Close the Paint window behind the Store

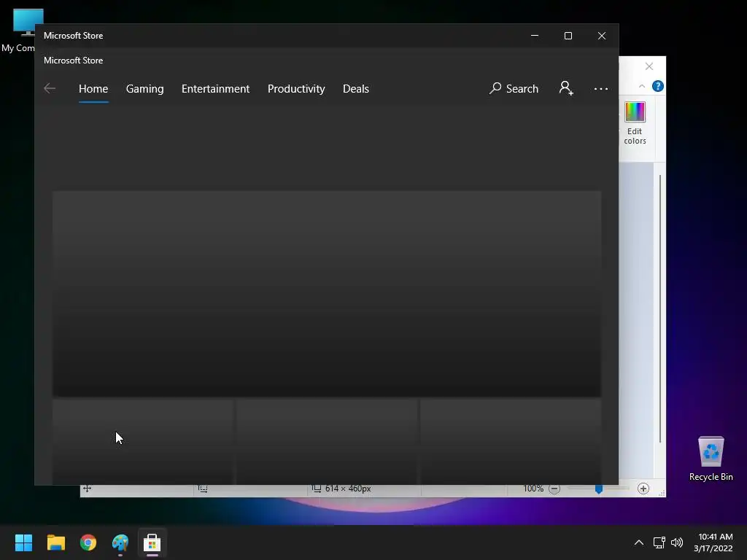[649, 66]
